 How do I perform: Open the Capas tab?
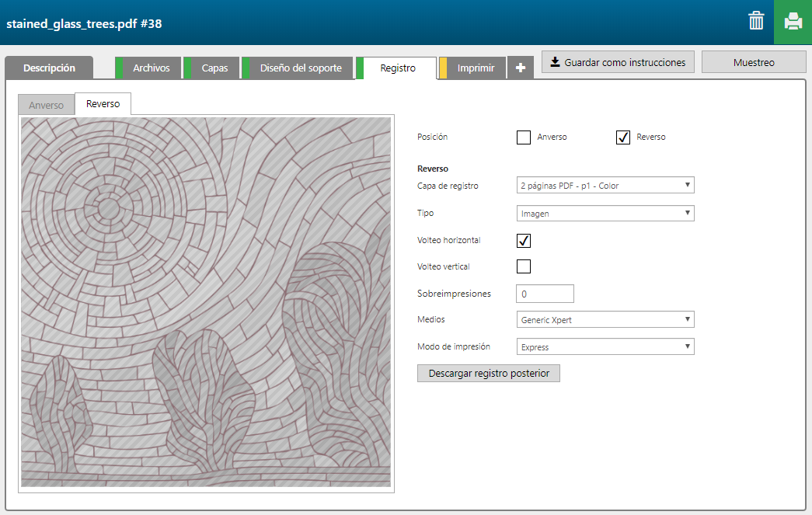click(x=214, y=68)
